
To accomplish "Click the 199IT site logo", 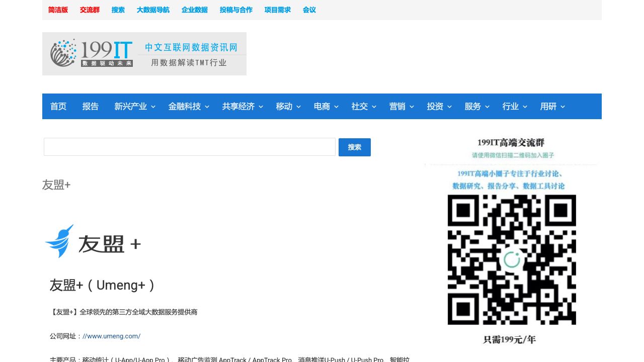I will click(x=144, y=54).
